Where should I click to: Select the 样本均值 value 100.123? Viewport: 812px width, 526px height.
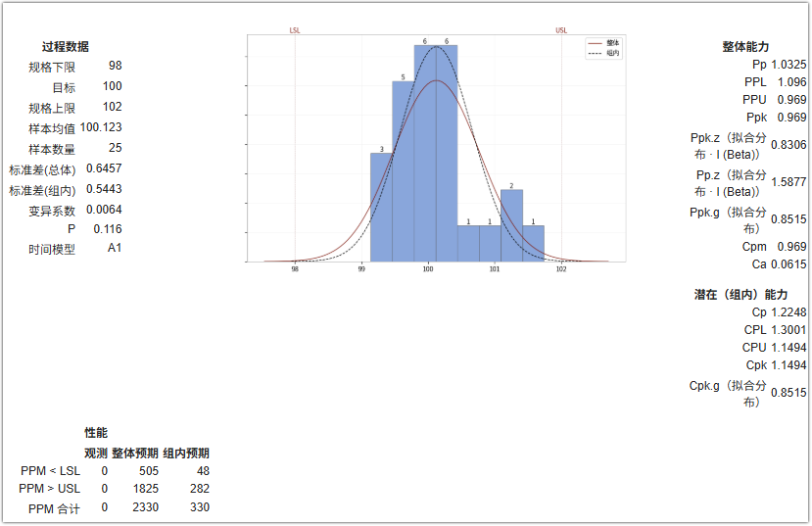tap(101, 127)
